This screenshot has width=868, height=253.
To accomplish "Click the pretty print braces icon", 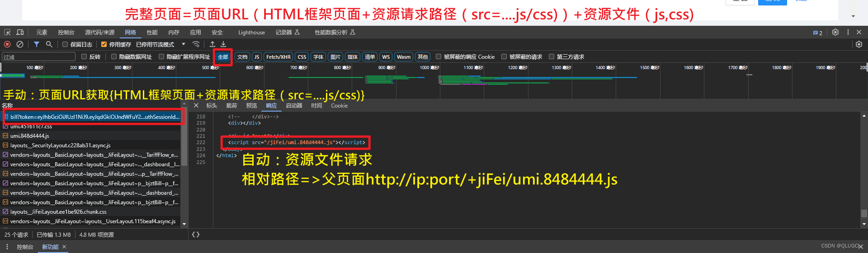I will [x=196, y=234].
